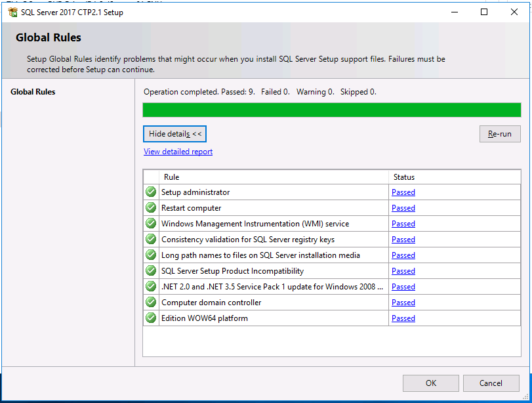Click green check icon for Computer domain controller
532x403 pixels.
(151, 302)
